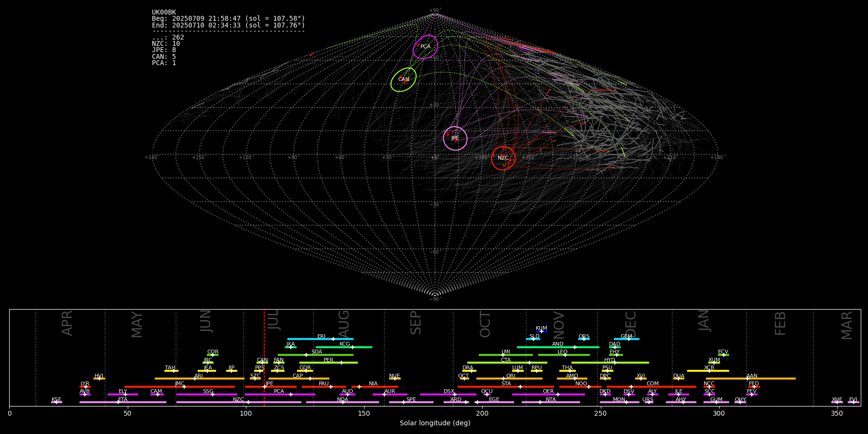Click the Beg: 20250709 21:58:47 line
Screen dimensions: 868x434
coord(229,19)
